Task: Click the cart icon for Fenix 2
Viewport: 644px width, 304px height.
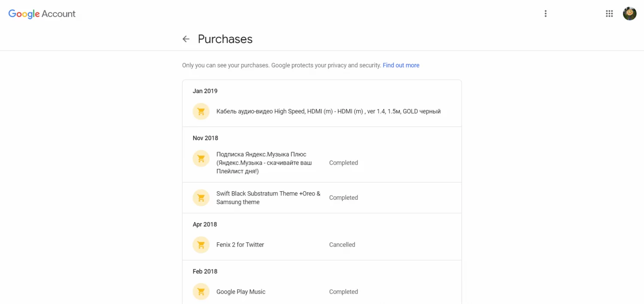Action: [x=201, y=245]
